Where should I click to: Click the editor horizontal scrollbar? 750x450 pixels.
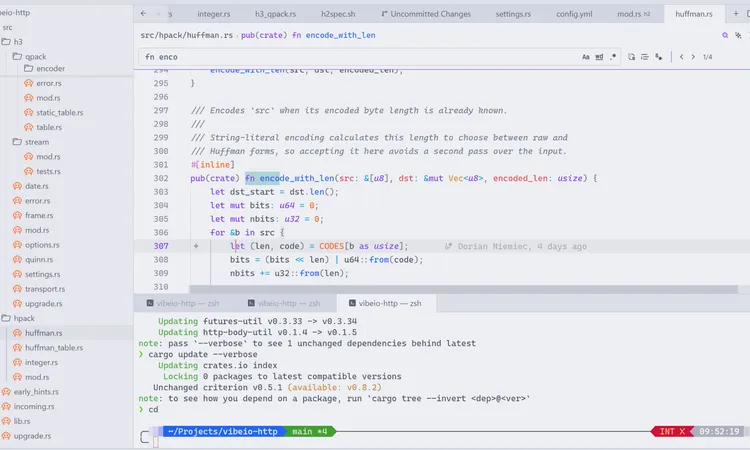tap(463, 289)
